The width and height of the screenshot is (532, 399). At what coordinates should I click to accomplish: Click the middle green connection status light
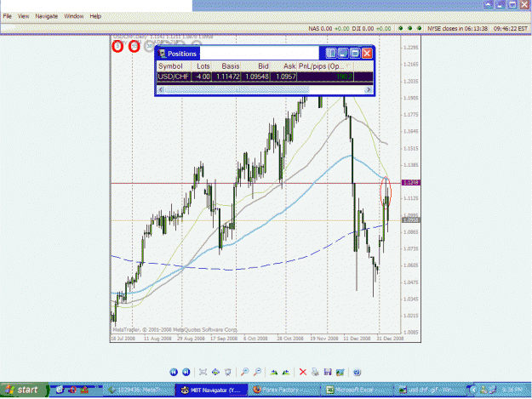[410, 28]
